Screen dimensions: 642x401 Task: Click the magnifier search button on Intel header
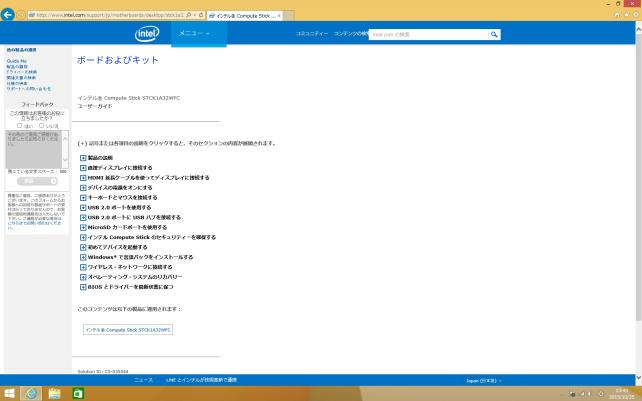point(494,34)
